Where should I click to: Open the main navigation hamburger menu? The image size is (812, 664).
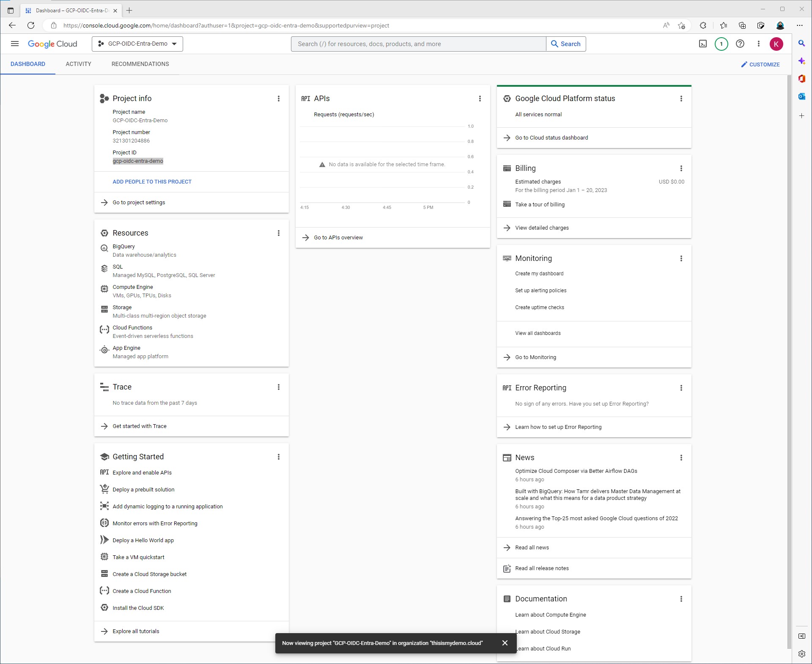(x=15, y=44)
